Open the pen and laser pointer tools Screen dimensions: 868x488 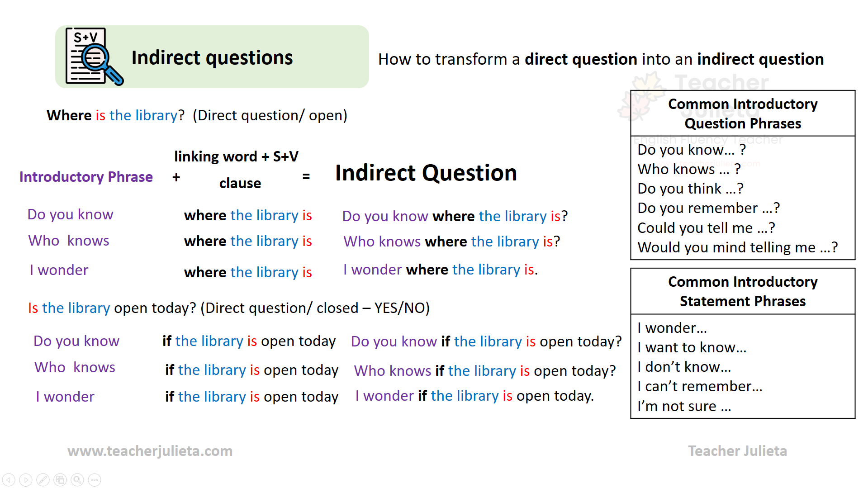pyautogui.click(x=43, y=479)
